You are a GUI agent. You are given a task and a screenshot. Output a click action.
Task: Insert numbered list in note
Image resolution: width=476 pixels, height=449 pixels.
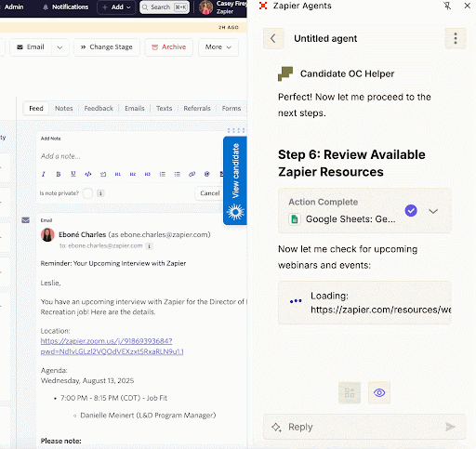[163, 174]
